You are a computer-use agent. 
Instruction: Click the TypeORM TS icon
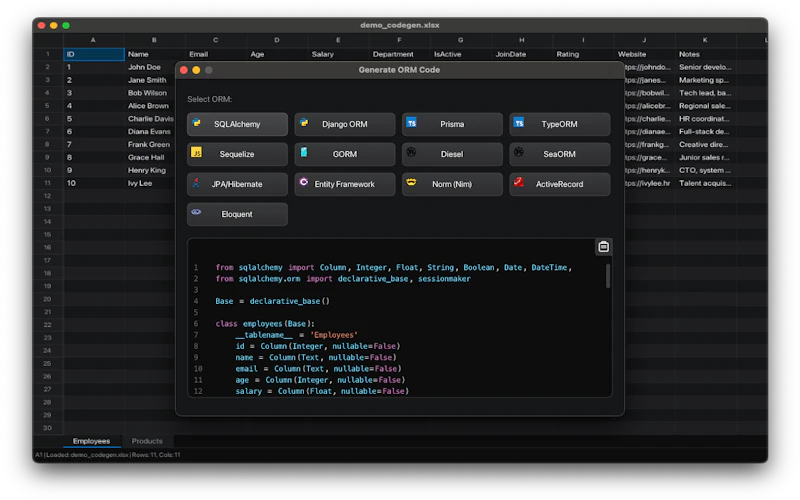tap(519, 123)
